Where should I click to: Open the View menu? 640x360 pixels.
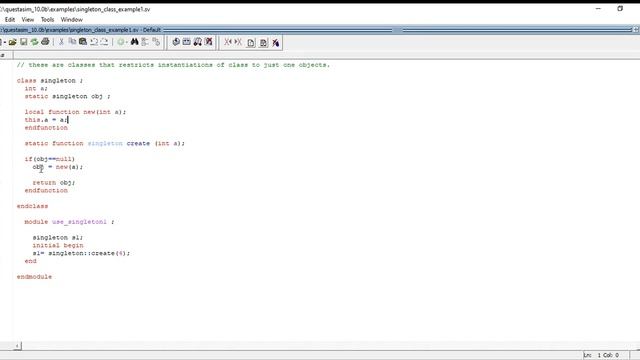pyautogui.click(x=28, y=20)
